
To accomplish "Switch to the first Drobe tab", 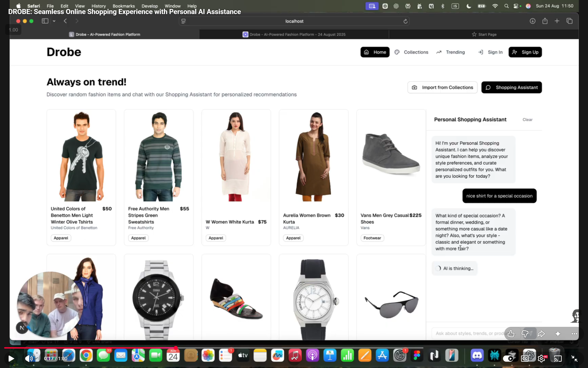I will tap(105, 34).
